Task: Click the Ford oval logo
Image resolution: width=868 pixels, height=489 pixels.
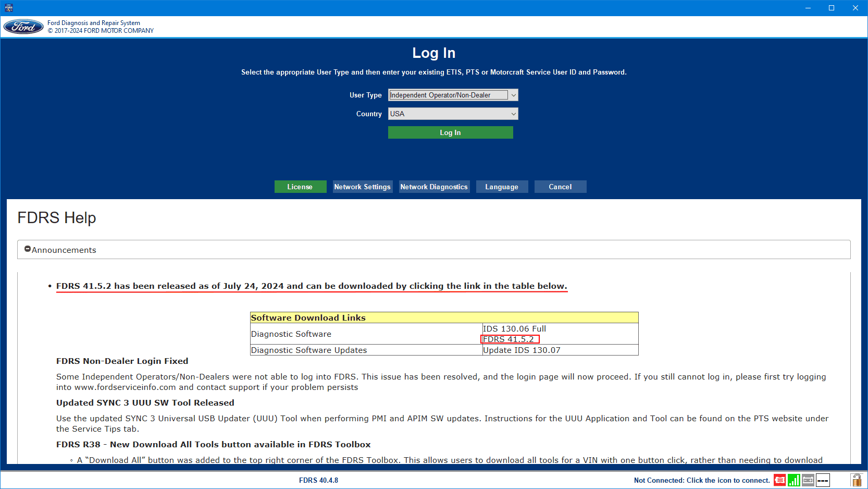Action: coord(23,27)
